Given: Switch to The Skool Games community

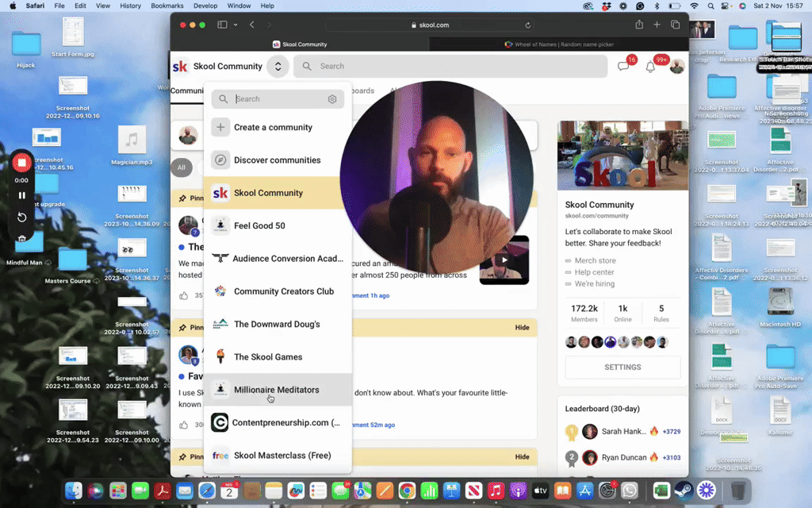Looking at the screenshot, I should coord(278,356).
